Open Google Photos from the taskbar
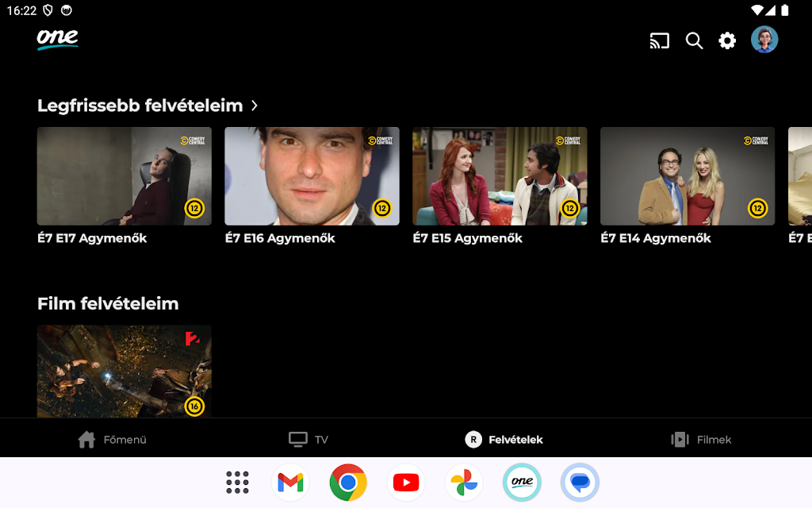 coord(464,482)
